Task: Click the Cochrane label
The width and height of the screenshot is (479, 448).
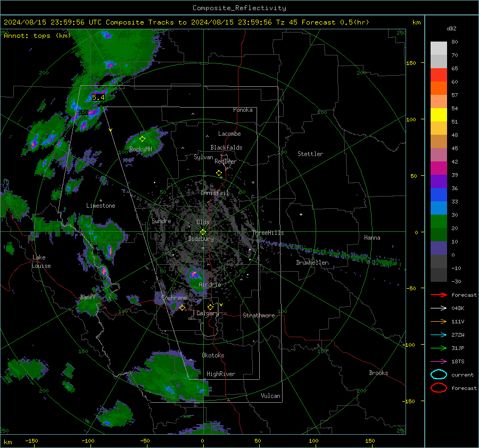Action: click(x=174, y=298)
